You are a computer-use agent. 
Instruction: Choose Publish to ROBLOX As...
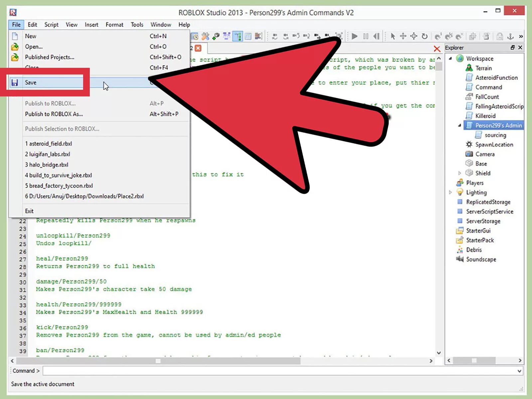54,114
